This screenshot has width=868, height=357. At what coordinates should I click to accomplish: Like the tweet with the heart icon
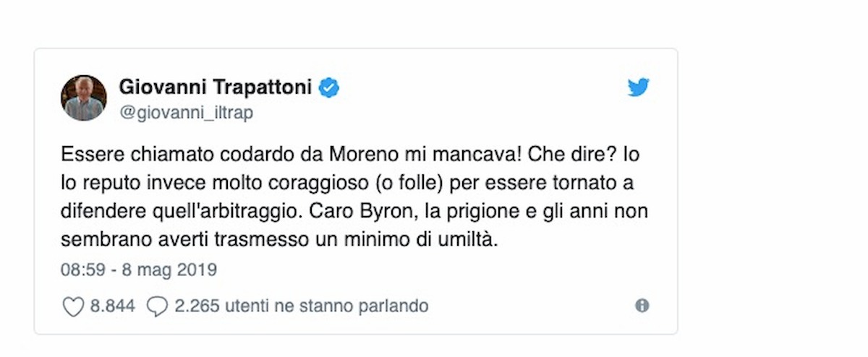(74, 306)
